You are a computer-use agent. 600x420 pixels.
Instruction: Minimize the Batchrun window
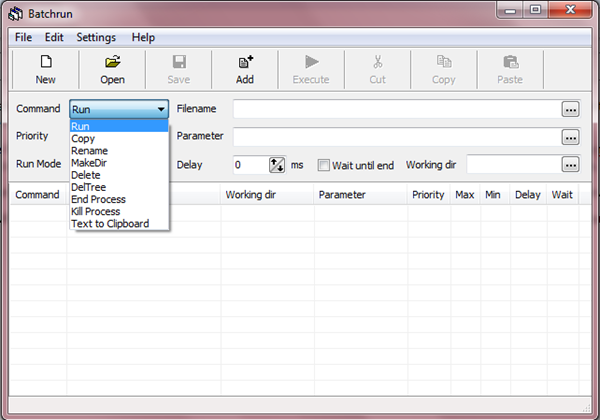510,10
